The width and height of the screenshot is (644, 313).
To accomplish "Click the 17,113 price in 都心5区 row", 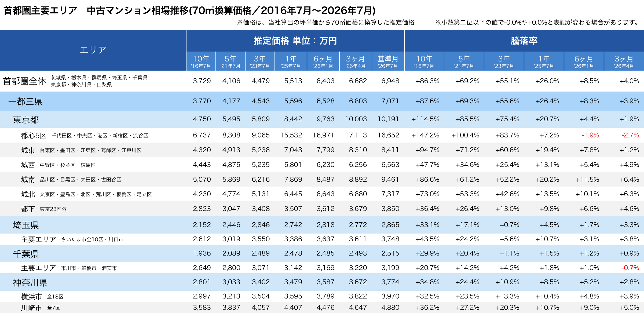I will [356, 135].
